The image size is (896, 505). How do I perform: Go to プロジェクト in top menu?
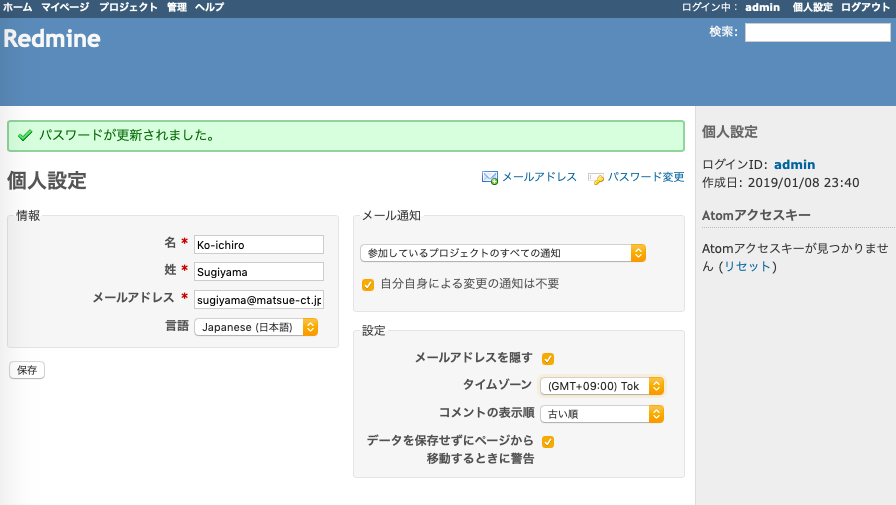pos(128,7)
